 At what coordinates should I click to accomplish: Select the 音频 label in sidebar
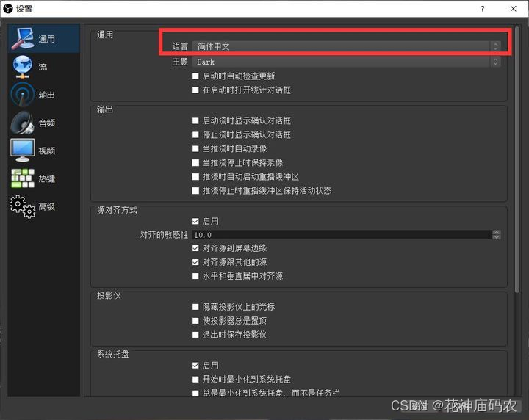(46, 123)
